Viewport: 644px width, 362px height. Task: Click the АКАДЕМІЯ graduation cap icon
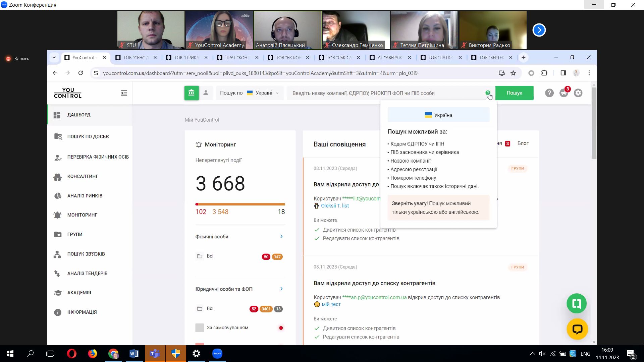coord(58,293)
